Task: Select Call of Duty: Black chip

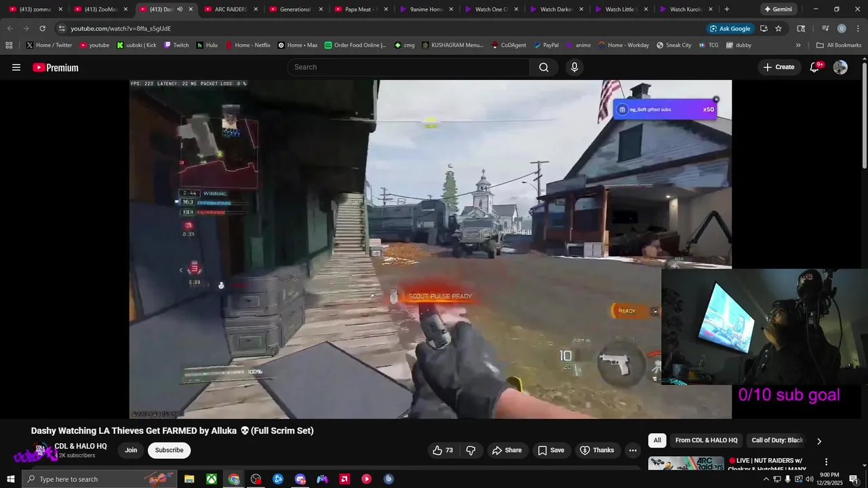Action: coord(777,441)
